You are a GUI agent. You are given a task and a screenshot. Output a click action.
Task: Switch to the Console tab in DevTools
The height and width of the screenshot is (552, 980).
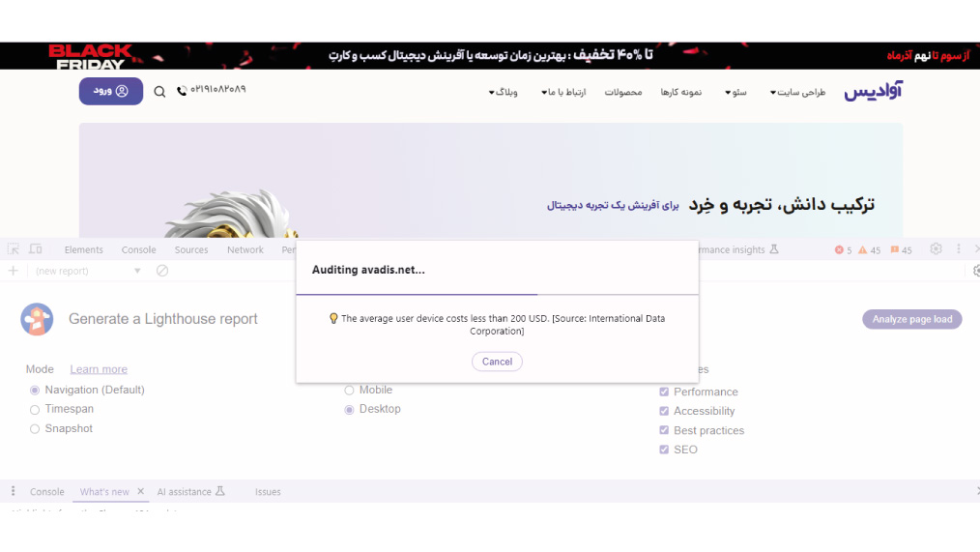139,249
